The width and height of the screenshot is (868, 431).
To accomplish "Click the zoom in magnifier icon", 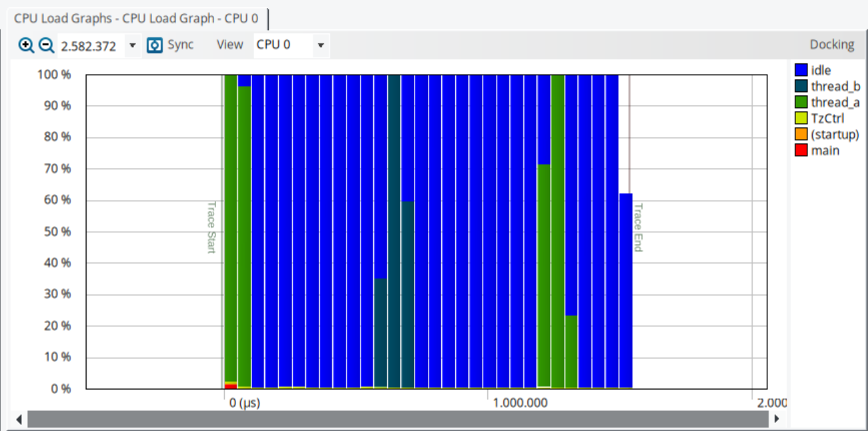I will click(26, 45).
